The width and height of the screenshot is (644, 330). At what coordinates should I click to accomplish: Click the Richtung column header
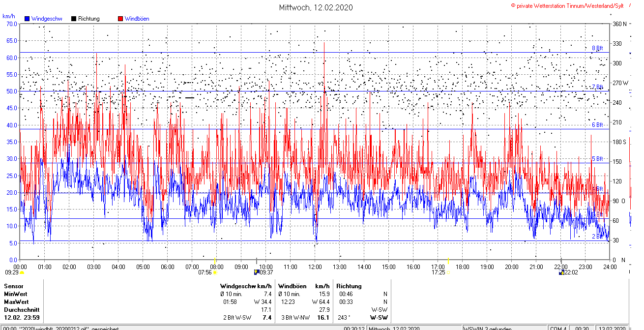pos(349,286)
